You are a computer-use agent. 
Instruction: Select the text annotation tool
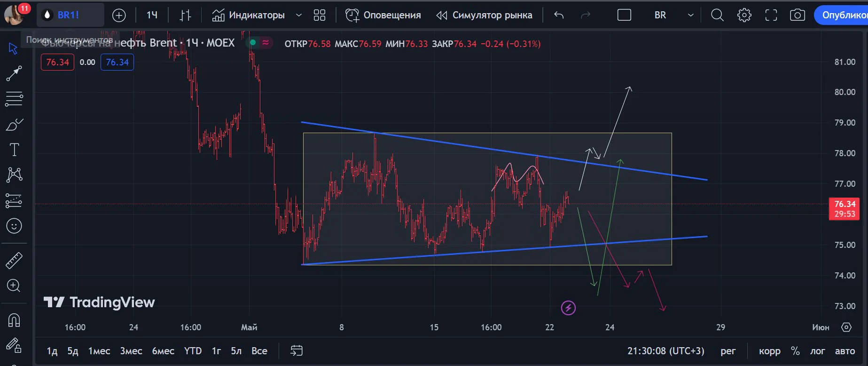14,150
